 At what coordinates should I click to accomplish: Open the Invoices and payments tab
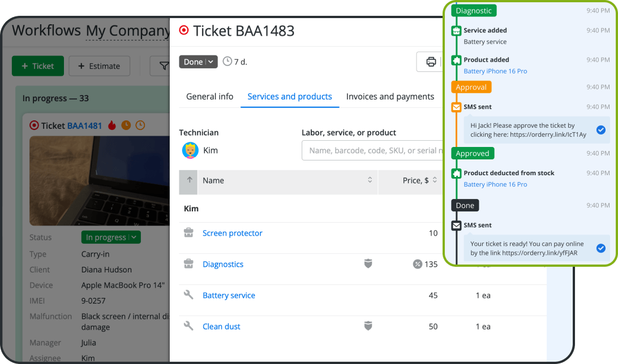click(390, 97)
